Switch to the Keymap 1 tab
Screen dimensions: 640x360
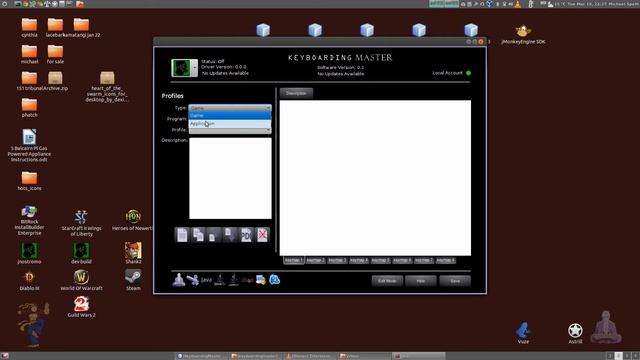coord(293,260)
